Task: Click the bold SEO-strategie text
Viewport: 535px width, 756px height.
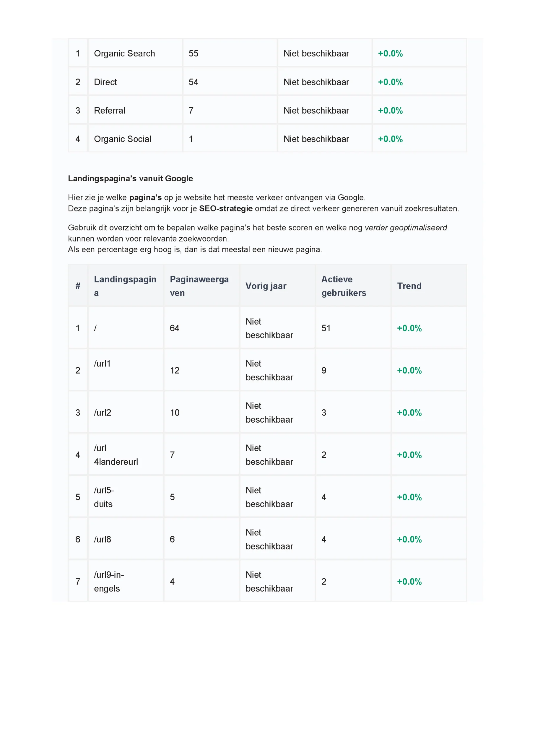Action: (x=226, y=208)
